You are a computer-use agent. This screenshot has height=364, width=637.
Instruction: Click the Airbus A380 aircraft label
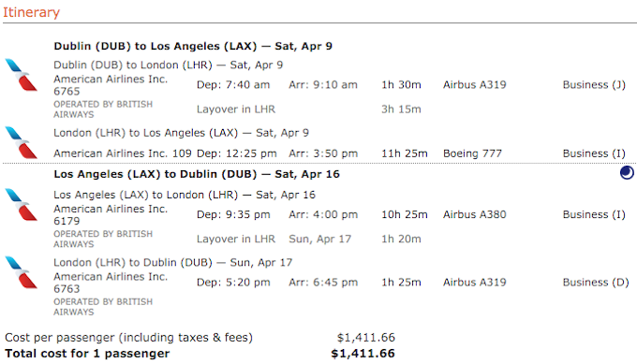[x=475, y=214]
